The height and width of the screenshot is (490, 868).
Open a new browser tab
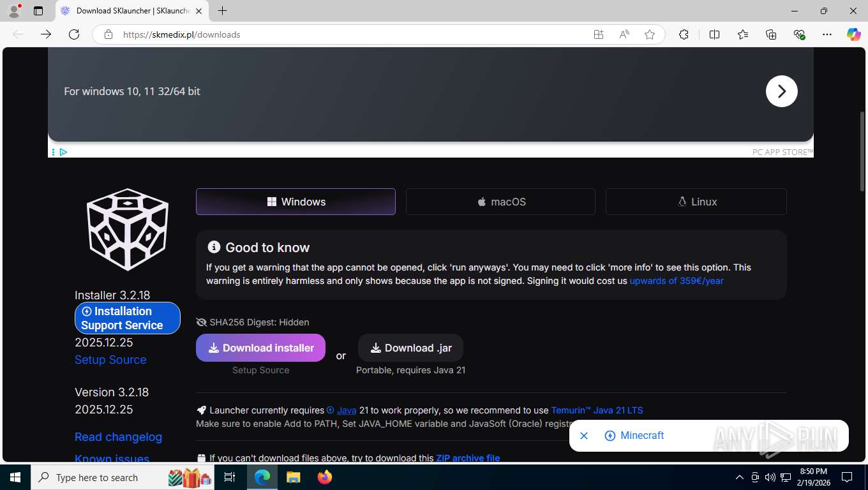[x=222, y=11]
